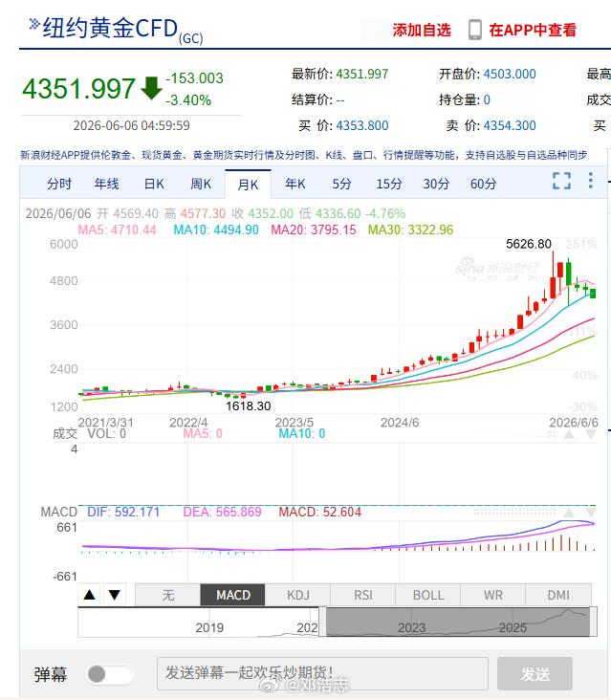
Task: Select the MACD indicator tab
Action: click(233, 595)
